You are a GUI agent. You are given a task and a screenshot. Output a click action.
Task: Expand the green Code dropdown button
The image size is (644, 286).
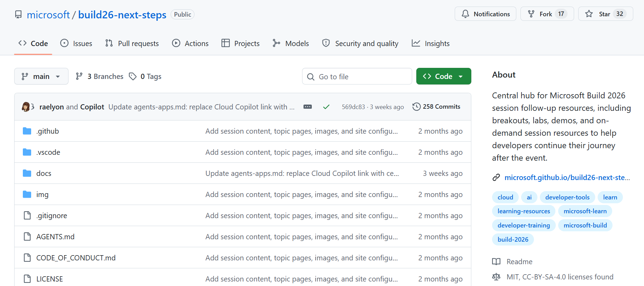click(444, 76)
